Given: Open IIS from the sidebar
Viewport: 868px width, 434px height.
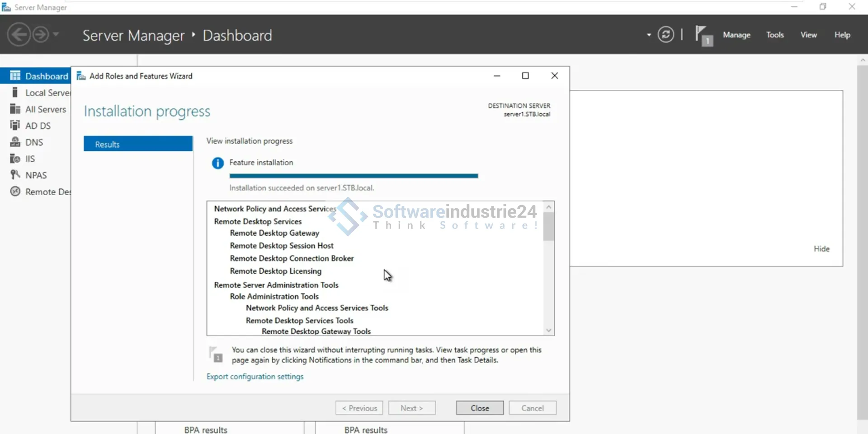Looking at the screenshot, I should 30,159.
